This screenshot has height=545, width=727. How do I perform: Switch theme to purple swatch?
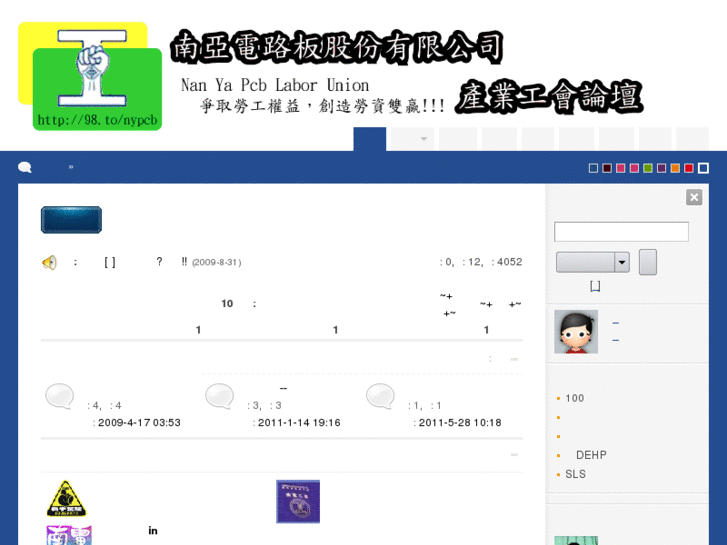pyautogui.click(x=662, y=168)
